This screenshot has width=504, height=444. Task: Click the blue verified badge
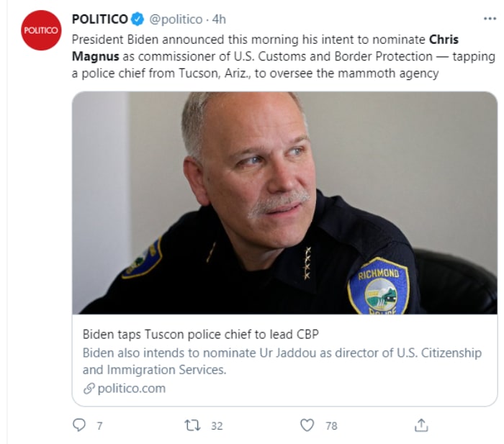[138, 19]
